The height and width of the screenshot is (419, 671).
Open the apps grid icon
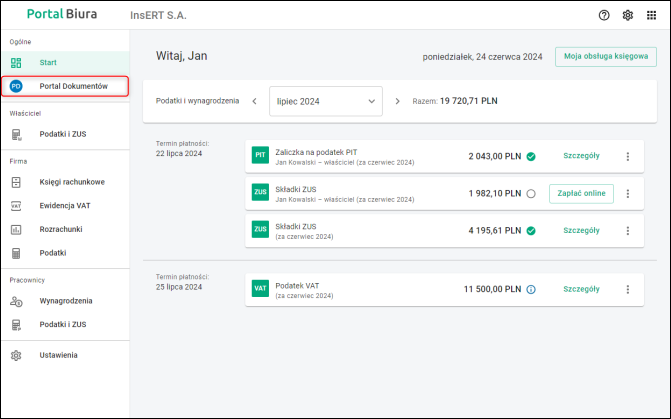tap(651, 15)
